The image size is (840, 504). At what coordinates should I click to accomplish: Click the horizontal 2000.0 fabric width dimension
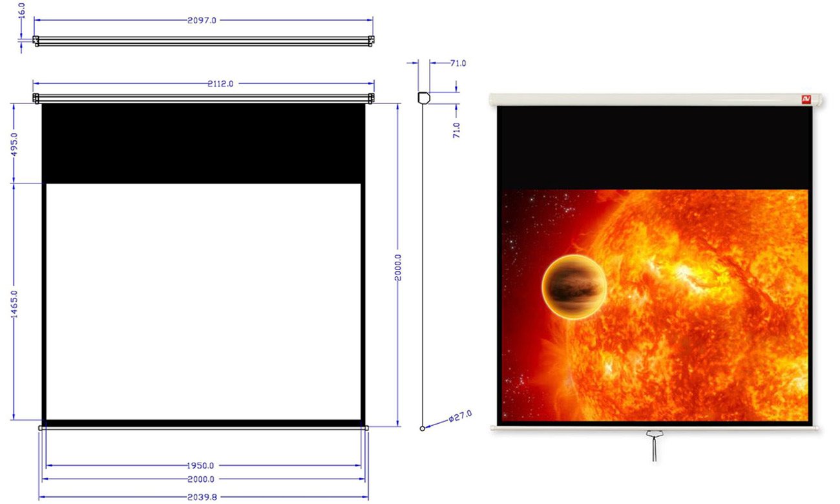200,479
